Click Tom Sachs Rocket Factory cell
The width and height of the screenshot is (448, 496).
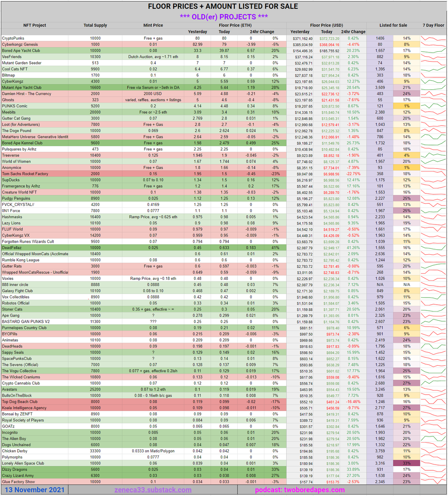pyautogui.click(x=25, y=174)
